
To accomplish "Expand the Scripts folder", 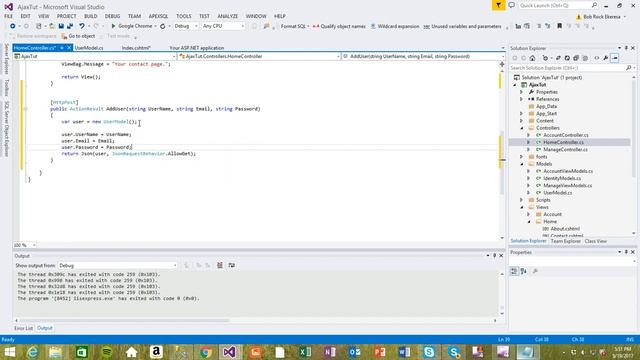I will pos(521,200).
